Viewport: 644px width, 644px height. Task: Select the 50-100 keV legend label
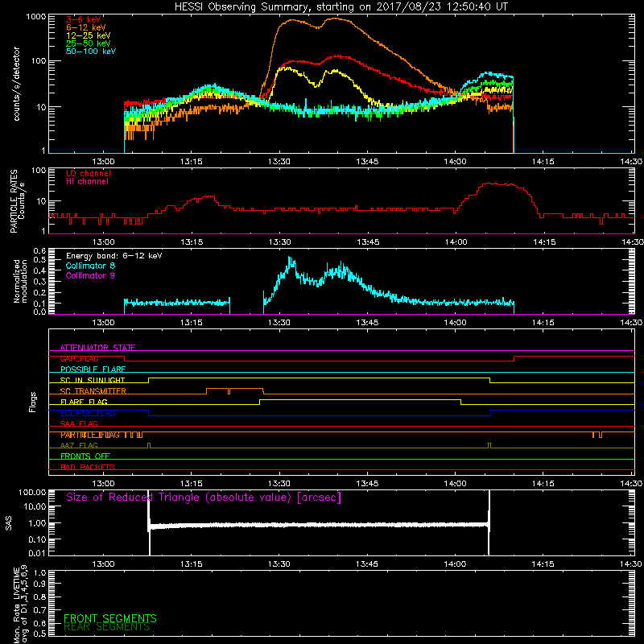[x=91, y=52]
